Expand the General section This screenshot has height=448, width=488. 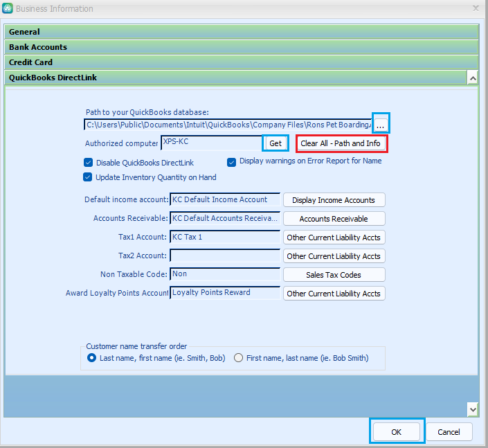tap(241, 32)
